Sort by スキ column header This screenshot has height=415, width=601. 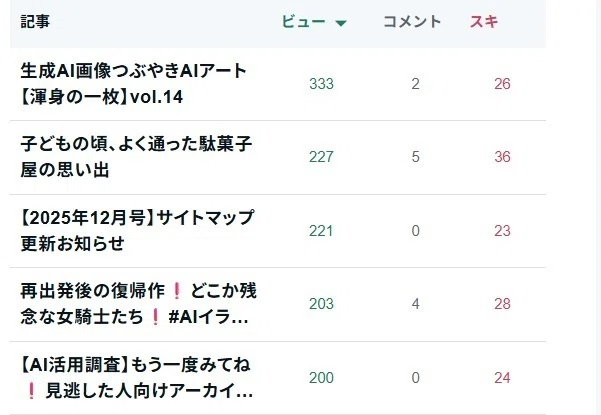coord(484,21)
